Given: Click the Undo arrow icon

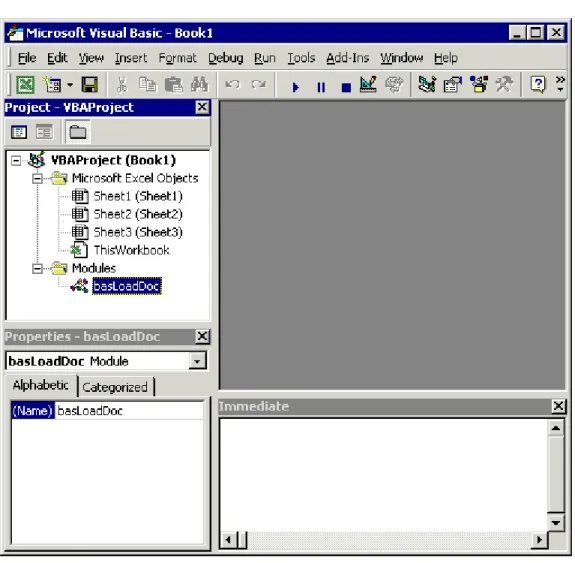Looking at the screenshot, I should 232,85.
